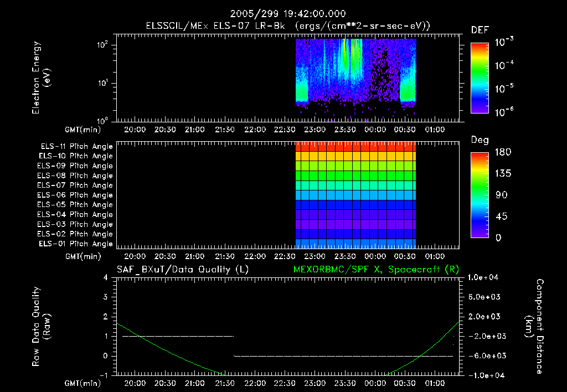Click the DEF color scale bar
Image resolution: width=567 pixels, height=392 pixels.
coord(480,78)
